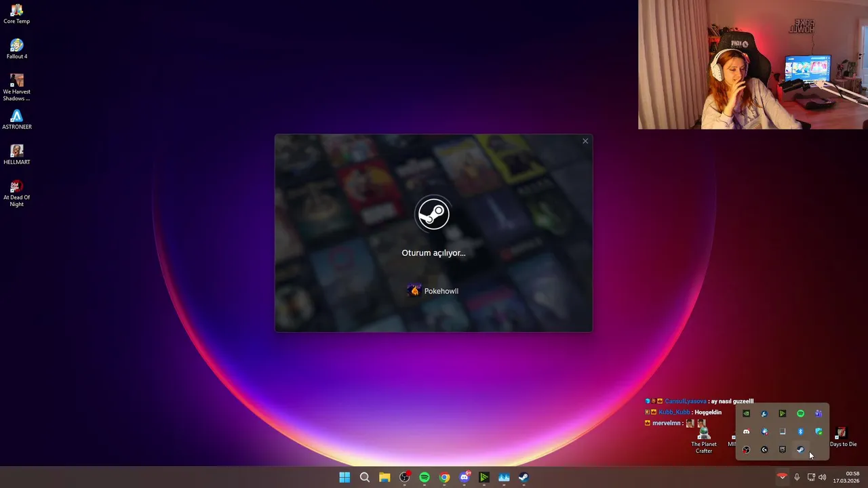The width and height of the screenshot is (868, 488).
Task: Open taskbar Search
Action: point(364,477)
